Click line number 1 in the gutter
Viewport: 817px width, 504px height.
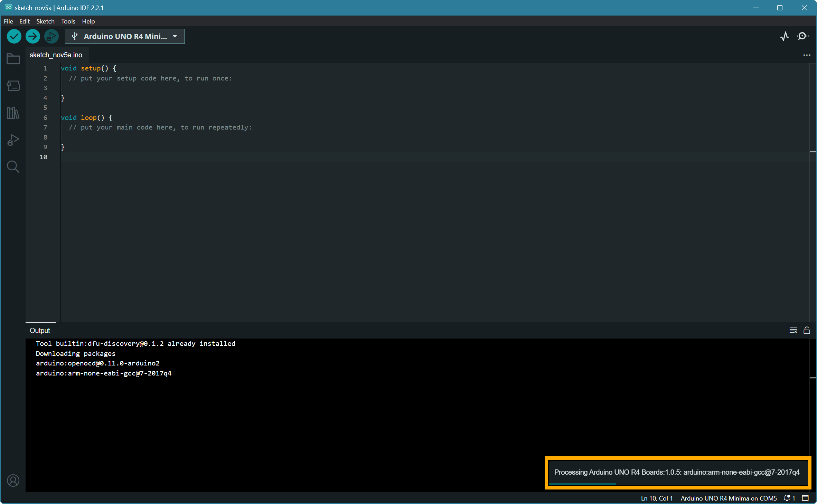[x=45, y=68]
